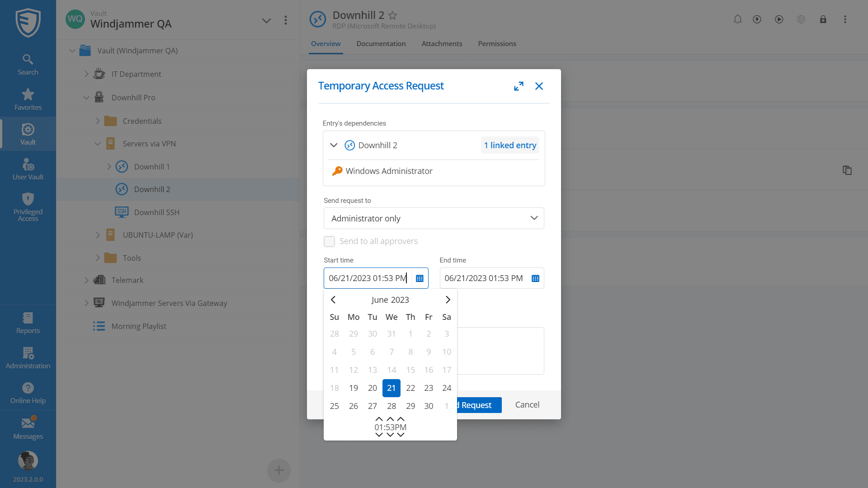868x488 pixels.
Task: Switch to the Documentation tab
Action: point(381,44)
